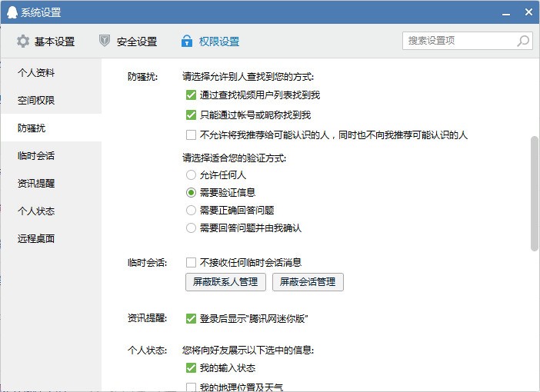Click the QQ penguin logo icon
The image size is (540, 392).
(x=12, y=12)
